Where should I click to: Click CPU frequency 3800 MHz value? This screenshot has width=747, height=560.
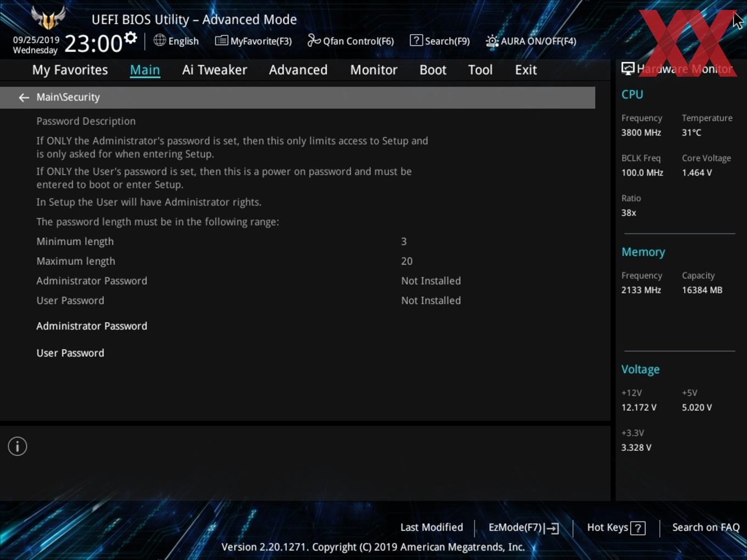[x=641, y=133]
